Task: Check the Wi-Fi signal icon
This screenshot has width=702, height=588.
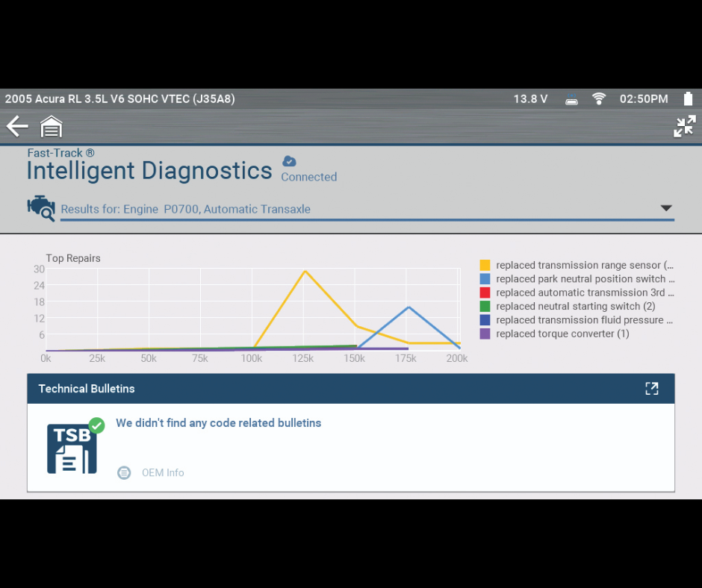Action: [x=599, y=98]
